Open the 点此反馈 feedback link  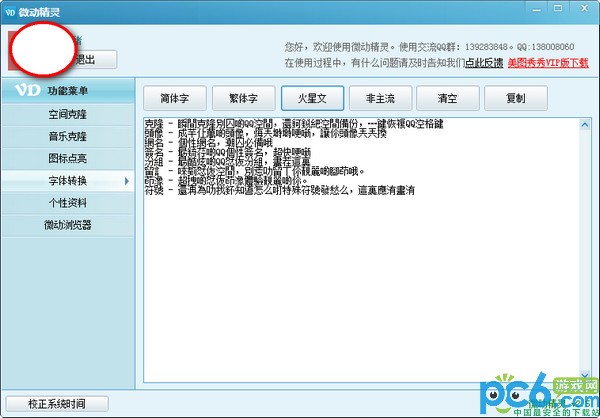click(x=484, y=63)
